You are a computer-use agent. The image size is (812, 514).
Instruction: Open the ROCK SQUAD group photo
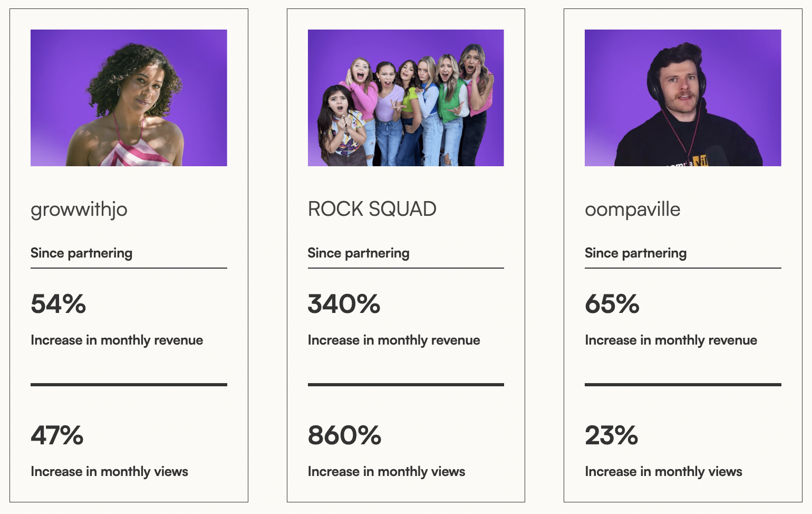(405, 98)
